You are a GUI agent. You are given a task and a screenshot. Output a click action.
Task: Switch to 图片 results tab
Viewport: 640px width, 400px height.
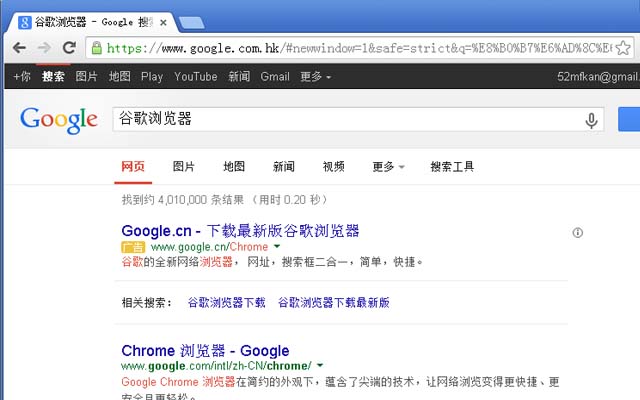point(184,167)
